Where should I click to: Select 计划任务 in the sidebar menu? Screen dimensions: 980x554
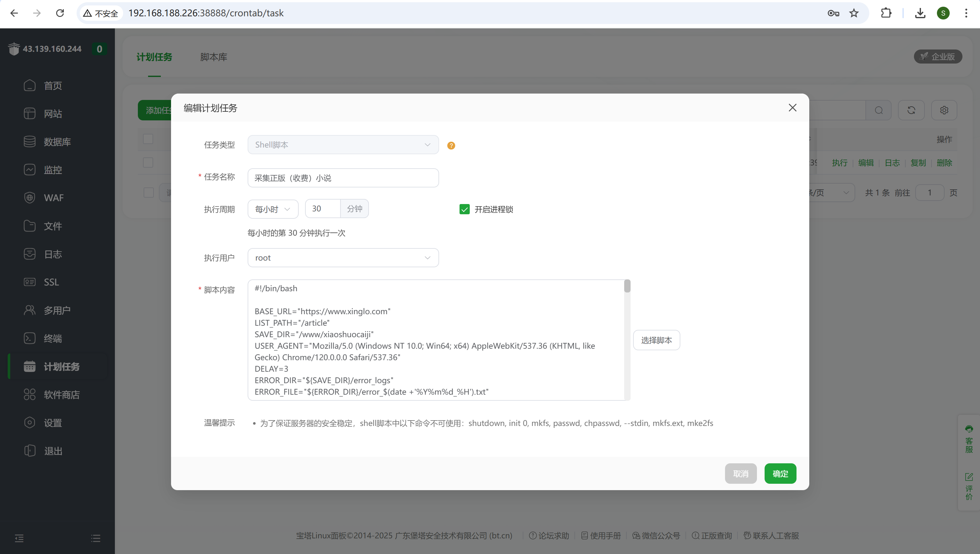pos(61,366)
